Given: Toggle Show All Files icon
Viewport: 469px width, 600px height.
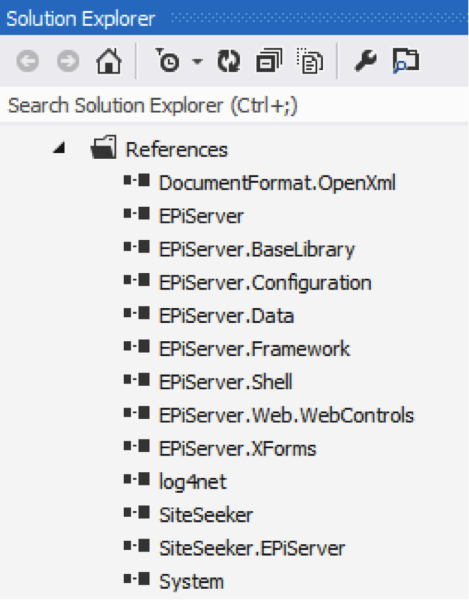Looking at the screenshot, I should [x=309, y=60].
